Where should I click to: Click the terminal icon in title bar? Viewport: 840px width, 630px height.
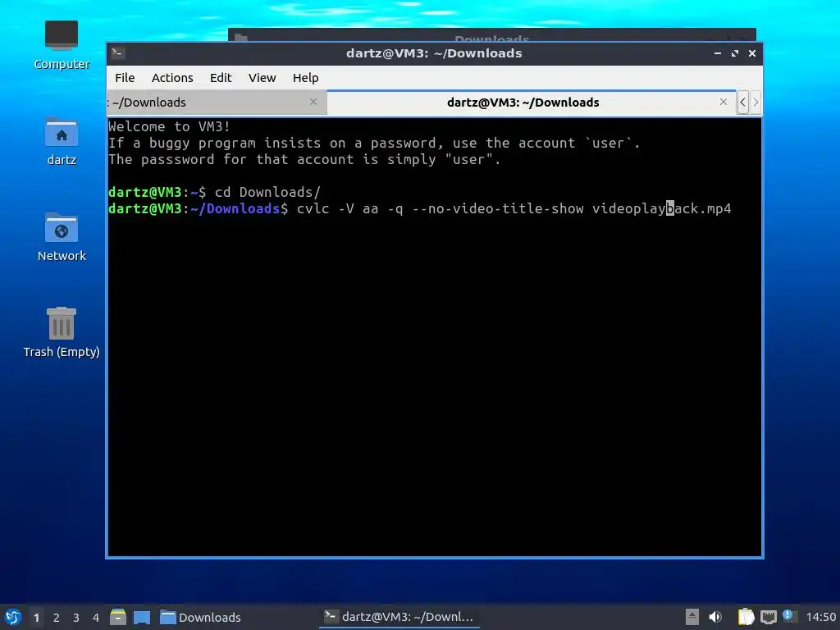coord(118,53)
